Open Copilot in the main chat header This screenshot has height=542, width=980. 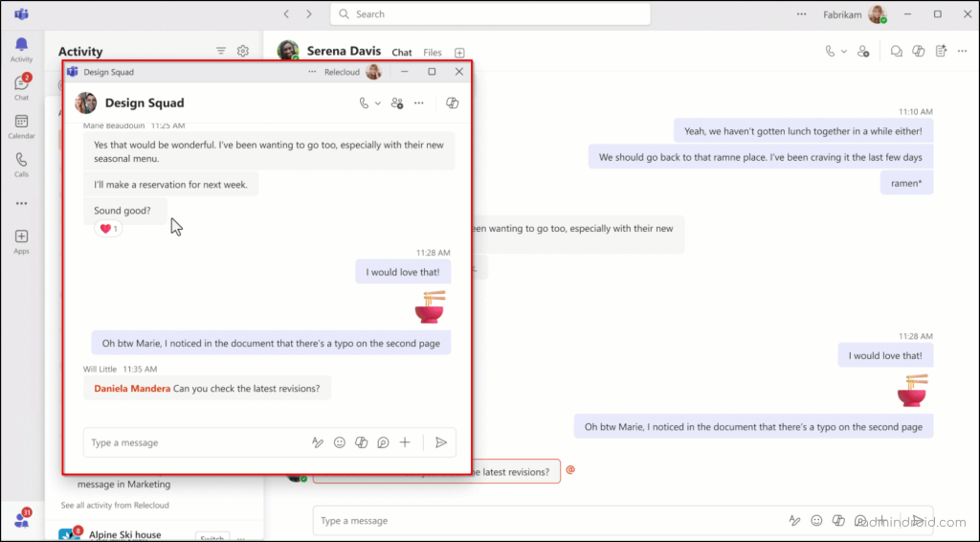[918, 52]
